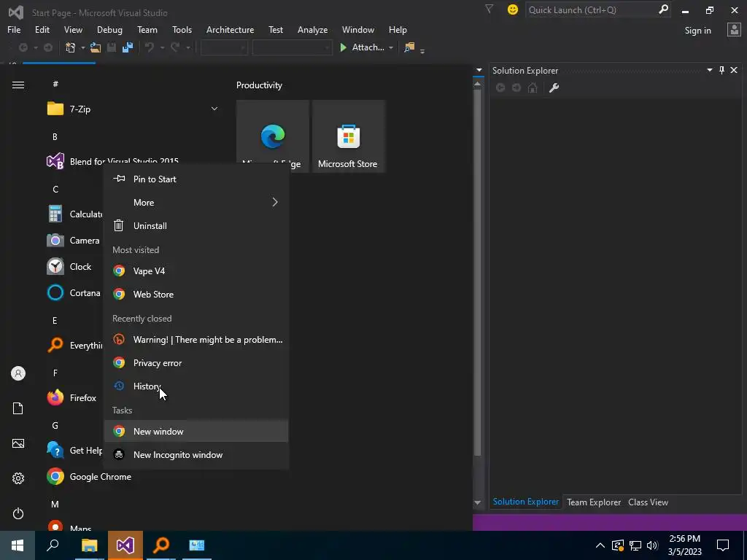Open the Calculator app from the list
Viewport: 747px width, 560px height.
click(74, 214)
